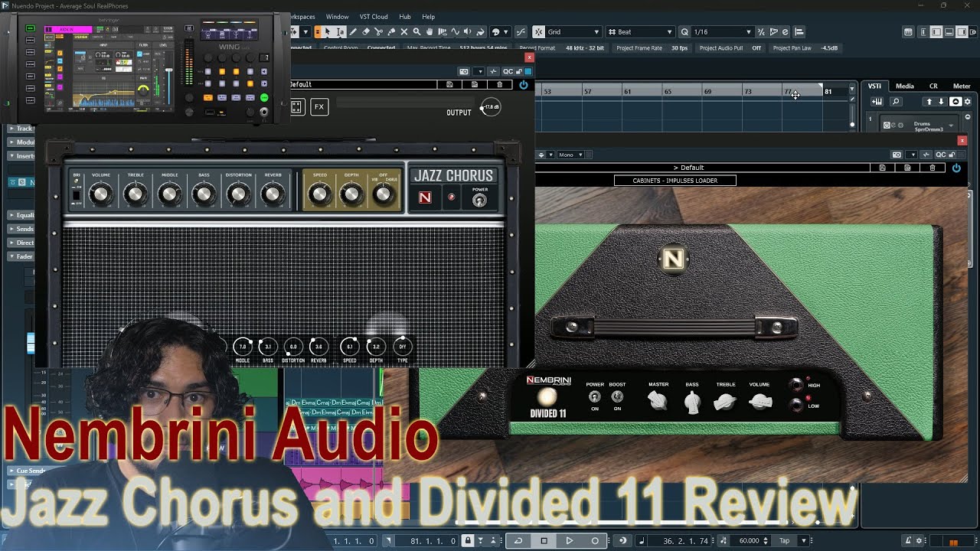Pick the Erase tool in toolbar
The height and width of the screenshot is (551, 980).
point(365,32)
